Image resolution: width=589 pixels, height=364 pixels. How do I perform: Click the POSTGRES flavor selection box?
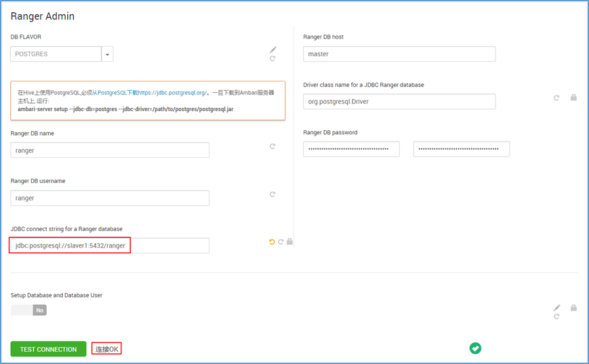pyautogui.click(x=56, y=54)
